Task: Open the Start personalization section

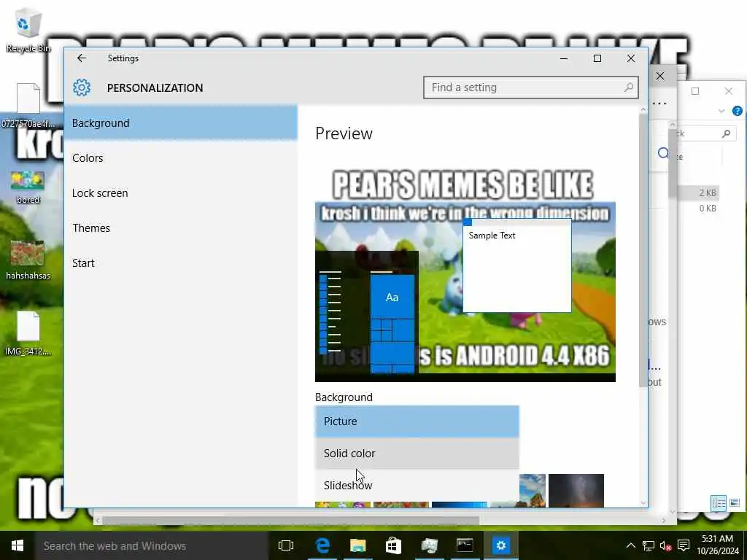Action: (x=181, y=262)
